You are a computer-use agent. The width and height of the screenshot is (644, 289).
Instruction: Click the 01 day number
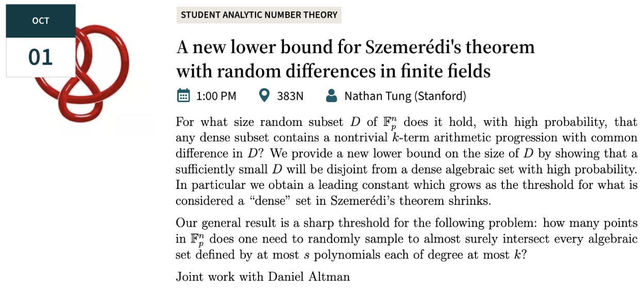coord(41,57)
